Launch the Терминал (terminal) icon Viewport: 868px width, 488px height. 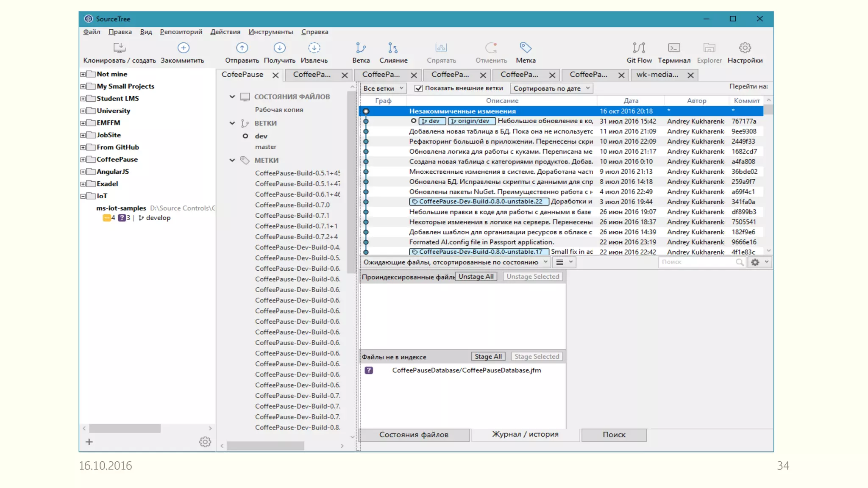674,48
